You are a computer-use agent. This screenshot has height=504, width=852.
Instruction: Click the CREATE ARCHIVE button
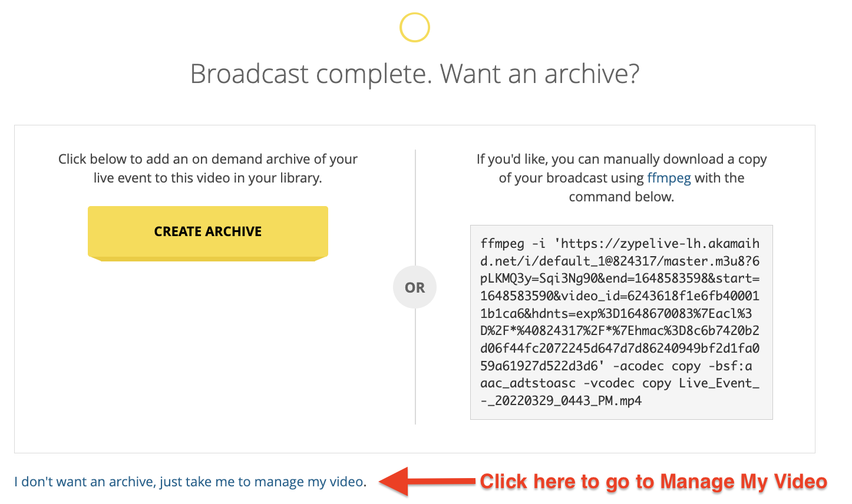[x=208, y=233]
